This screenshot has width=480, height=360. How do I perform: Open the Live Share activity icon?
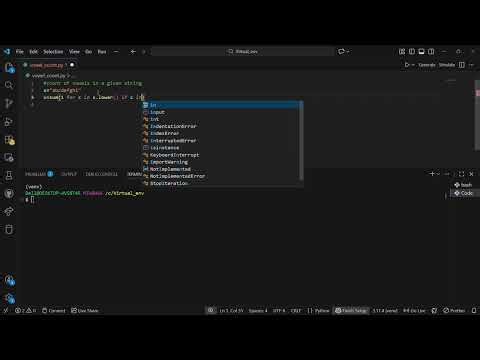pyautogui.click(x=9, y=211)
